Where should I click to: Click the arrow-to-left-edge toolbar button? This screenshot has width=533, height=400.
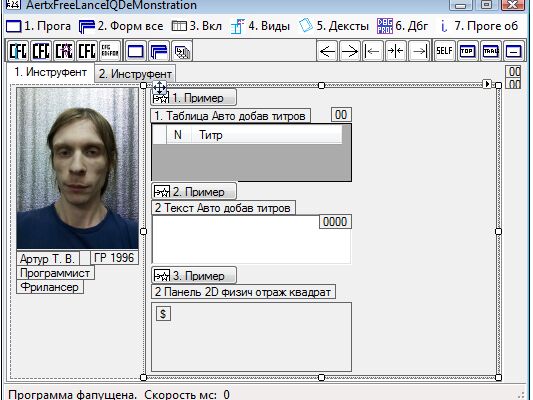(373, 51)
